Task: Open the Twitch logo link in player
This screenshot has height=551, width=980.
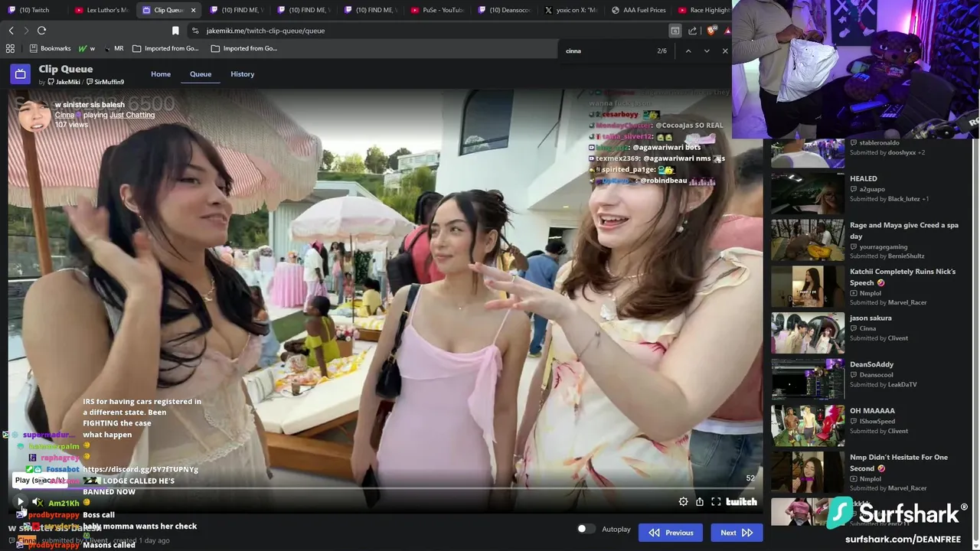Action: click(741, 502)
